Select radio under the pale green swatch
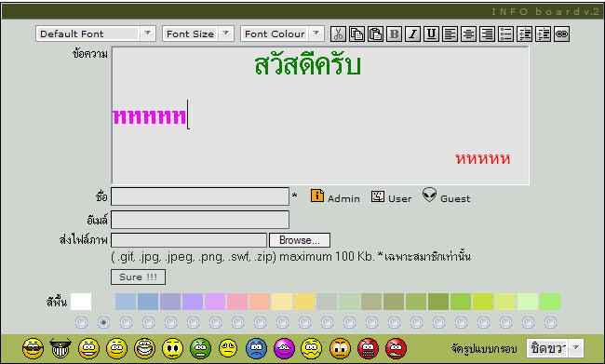 [529, 322]
